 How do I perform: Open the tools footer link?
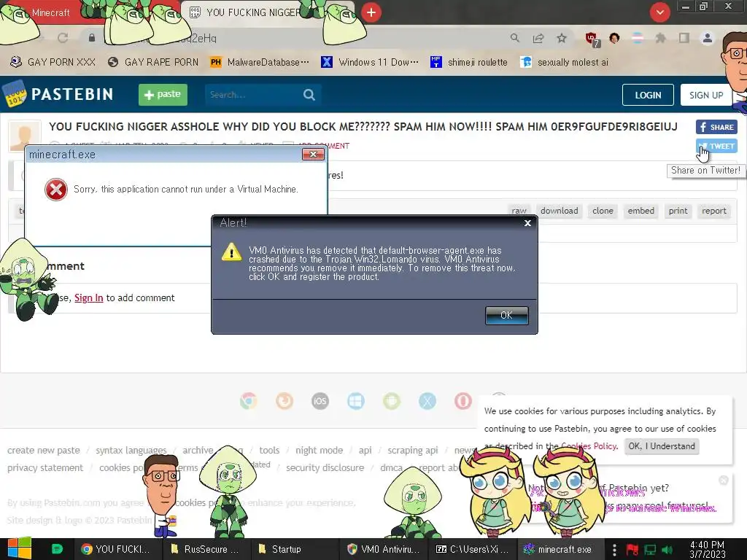(269, 450)
